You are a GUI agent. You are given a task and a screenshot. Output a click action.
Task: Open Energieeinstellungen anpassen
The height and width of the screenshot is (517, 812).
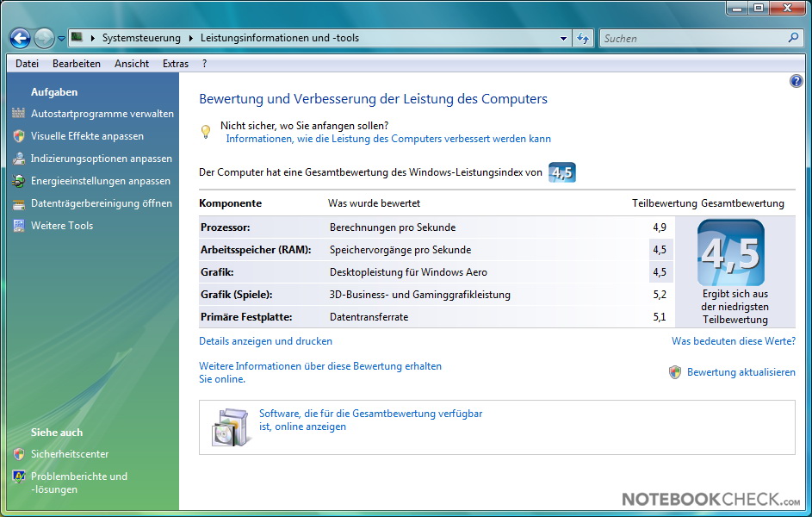[x=101, y=181]
